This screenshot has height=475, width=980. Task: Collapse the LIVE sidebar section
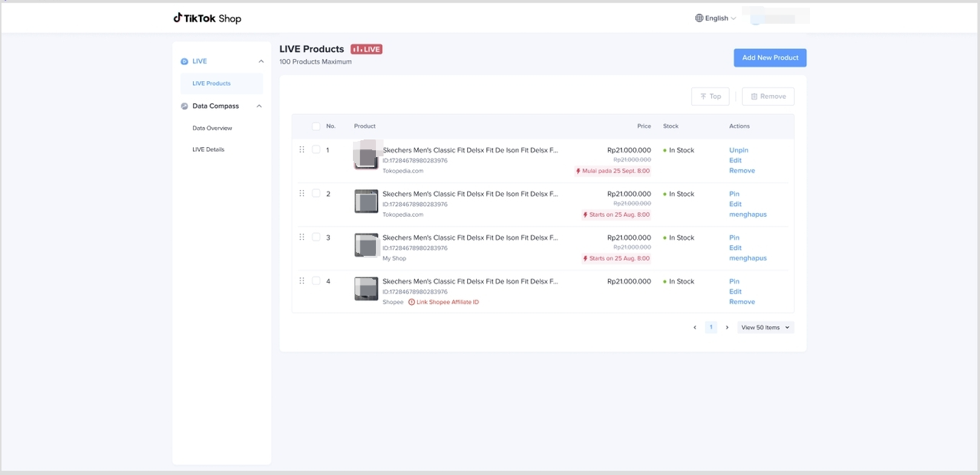coord(261,61)
